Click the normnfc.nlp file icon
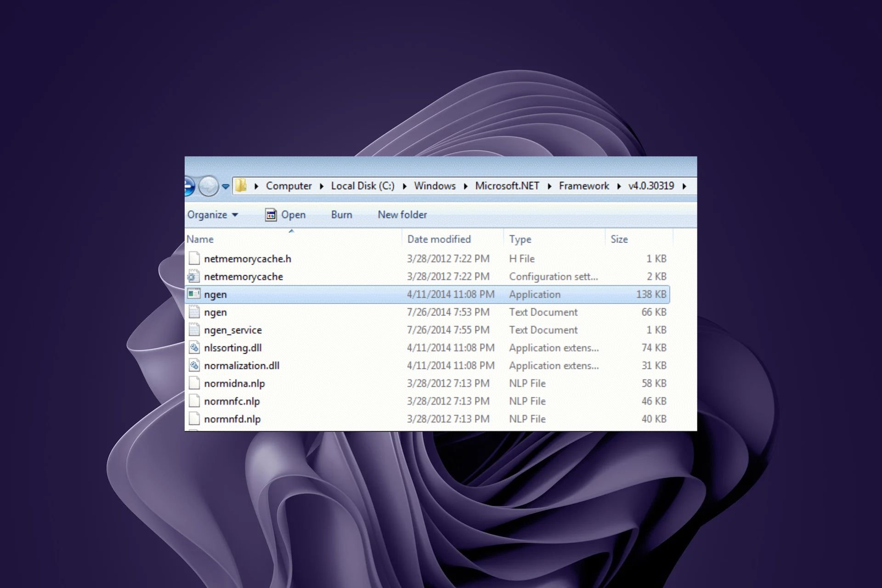Viewport: 882px width, 588px height. click(194, 401)
